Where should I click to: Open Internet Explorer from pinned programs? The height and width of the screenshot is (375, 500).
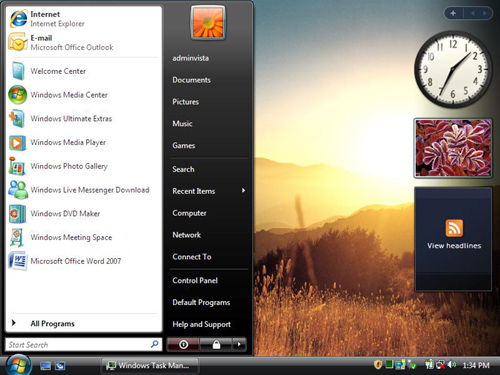click(x=83, y=19)
